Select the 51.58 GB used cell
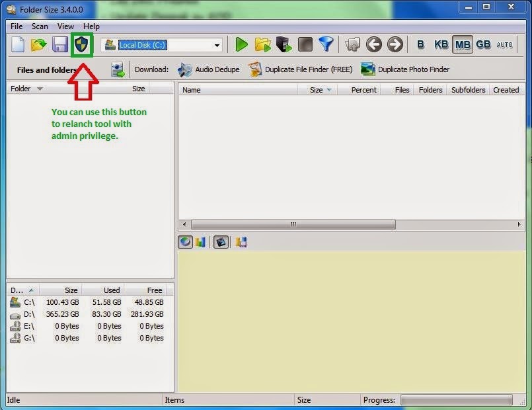 click(106, 302)
